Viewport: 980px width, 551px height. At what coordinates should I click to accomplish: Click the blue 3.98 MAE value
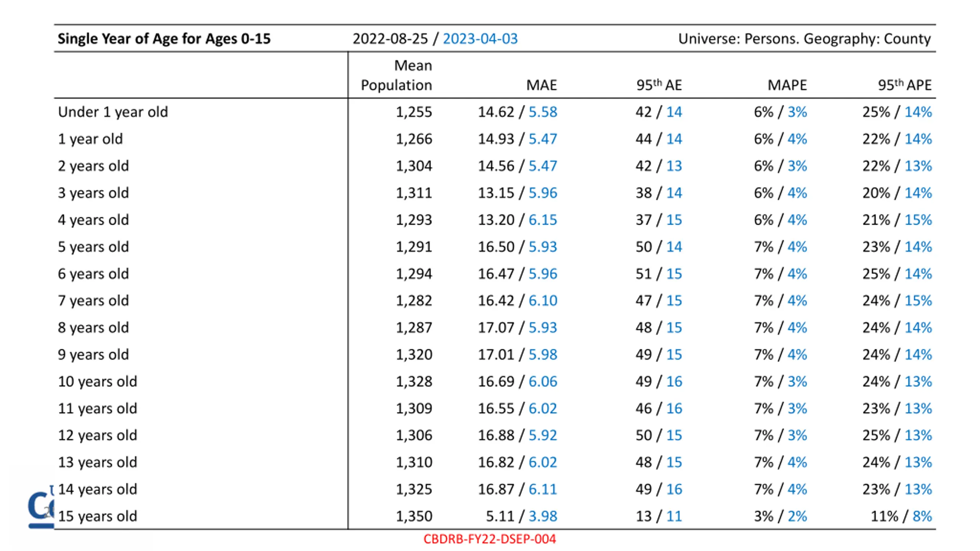(543, 516)
